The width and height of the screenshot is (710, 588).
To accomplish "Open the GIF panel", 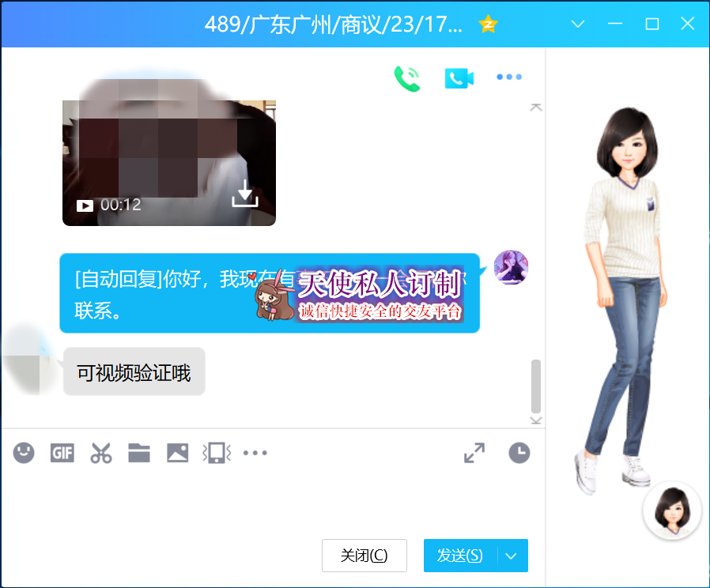I will coord(62,453).
